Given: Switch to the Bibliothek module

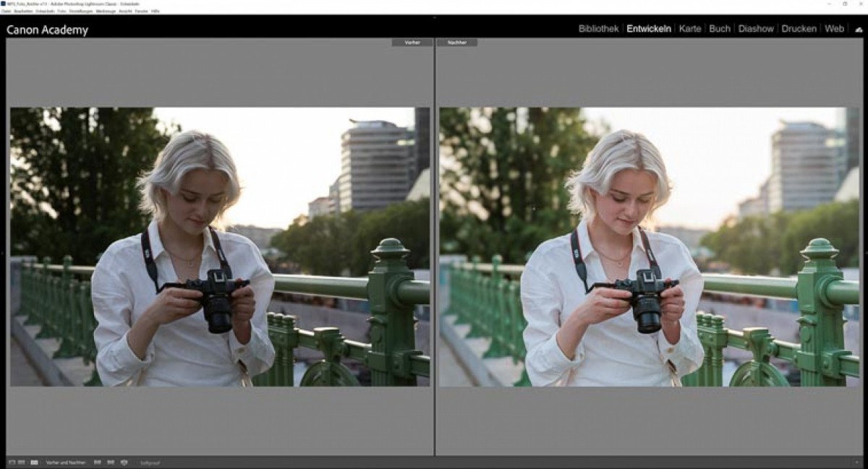Looking at the screenshot, I should point(598,29).
